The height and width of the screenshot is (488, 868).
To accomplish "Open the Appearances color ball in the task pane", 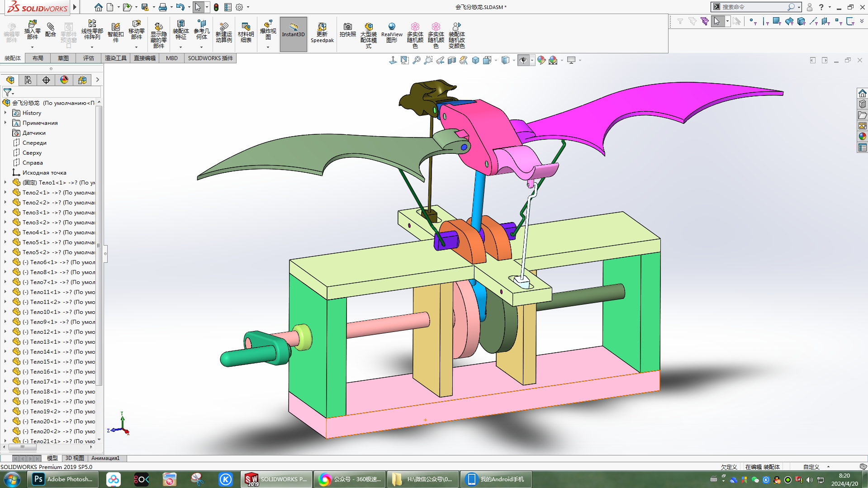I will tap(862, 137).
